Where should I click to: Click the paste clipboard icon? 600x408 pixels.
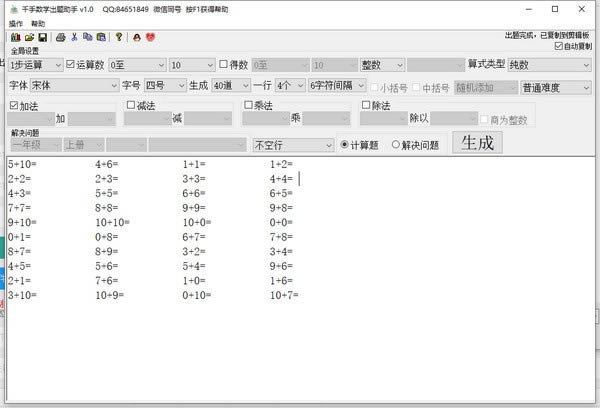pos(101,37)
